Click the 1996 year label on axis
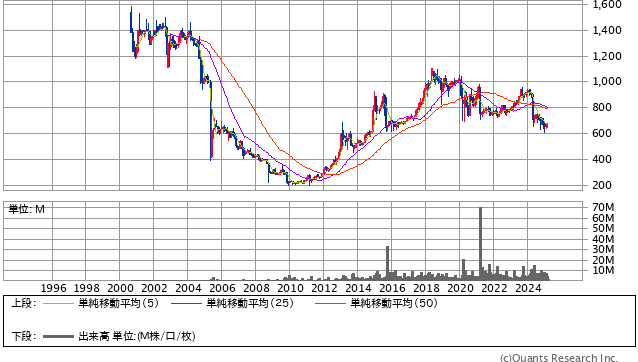Image resolution: width=638 pixels, height=362 pixels. click(x=53, y=288)
